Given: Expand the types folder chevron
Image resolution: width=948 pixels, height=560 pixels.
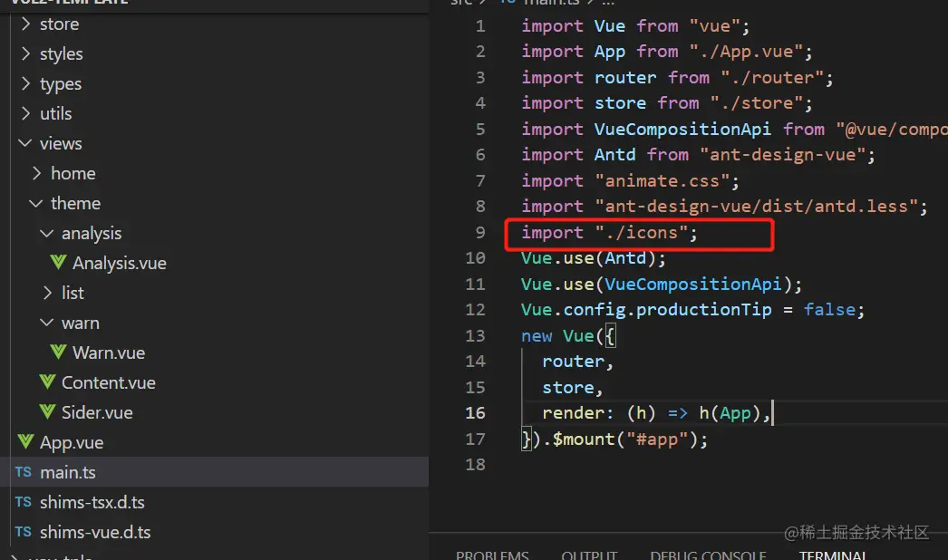Looking at the screenshot, I should 25,83.
